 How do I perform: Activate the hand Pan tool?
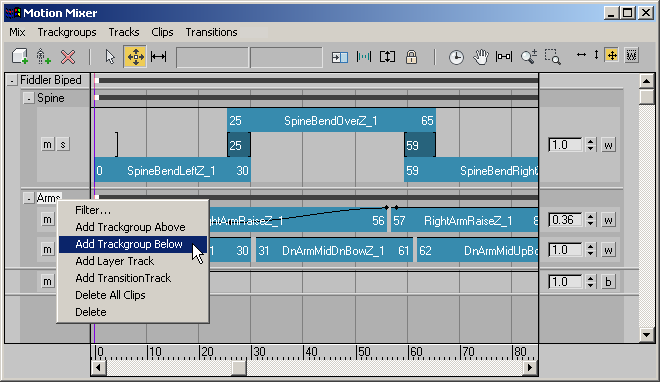(x=480, y=57)
